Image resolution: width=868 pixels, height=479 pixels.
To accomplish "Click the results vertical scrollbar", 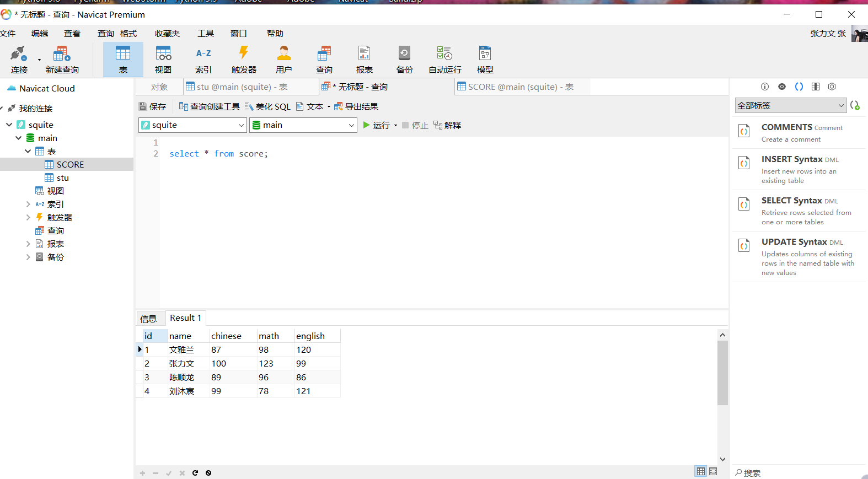I will click(722, 373).
